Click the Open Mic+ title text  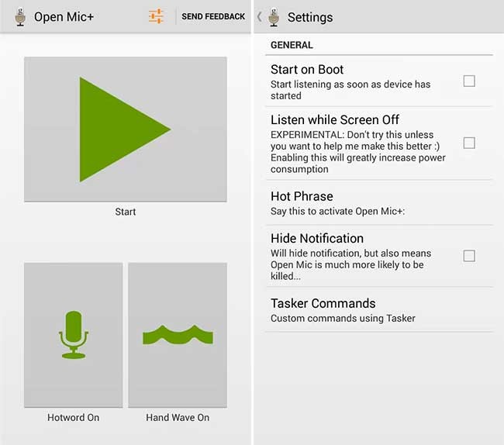click(64, 17)
